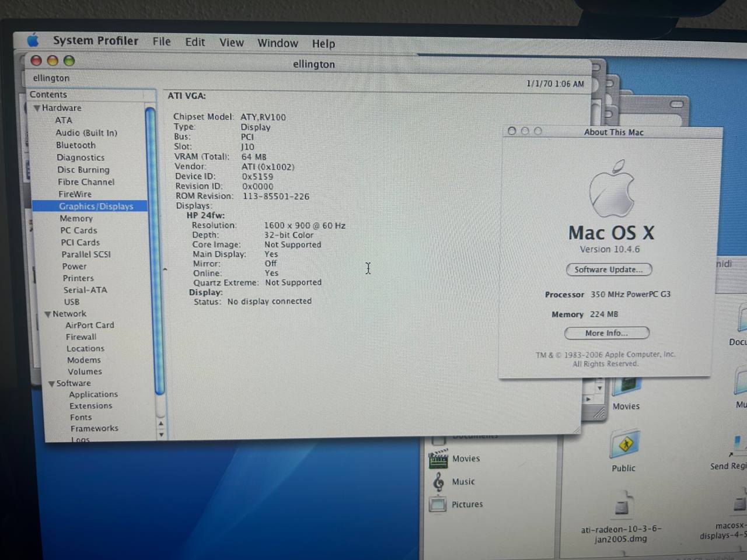Screen dimensions: 747x560
Task: Select Fonts under Software
Action: [81, 417]
